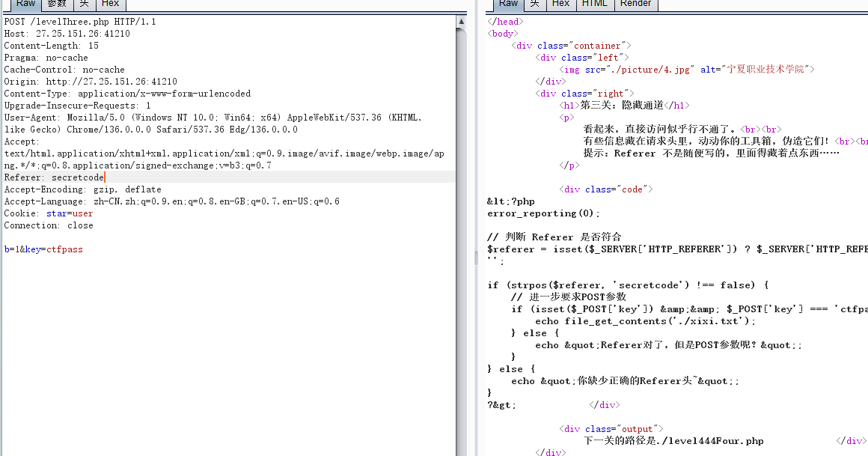
Task: Open the response Render tab
Action: point(635,4)
